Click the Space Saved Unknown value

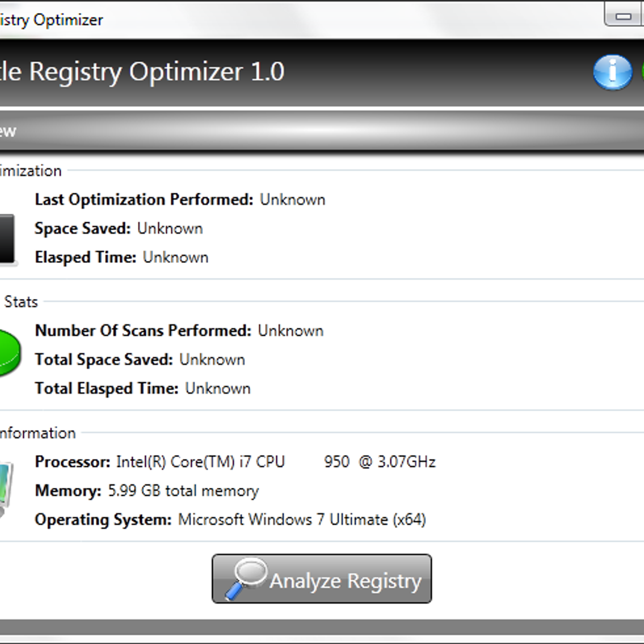(170, 228)
